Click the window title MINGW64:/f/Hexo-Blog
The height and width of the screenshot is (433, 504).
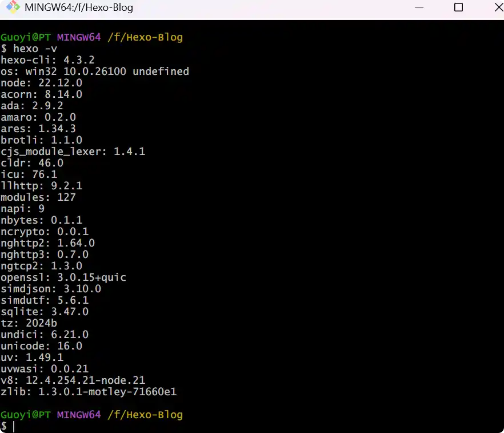click(79, 7)
